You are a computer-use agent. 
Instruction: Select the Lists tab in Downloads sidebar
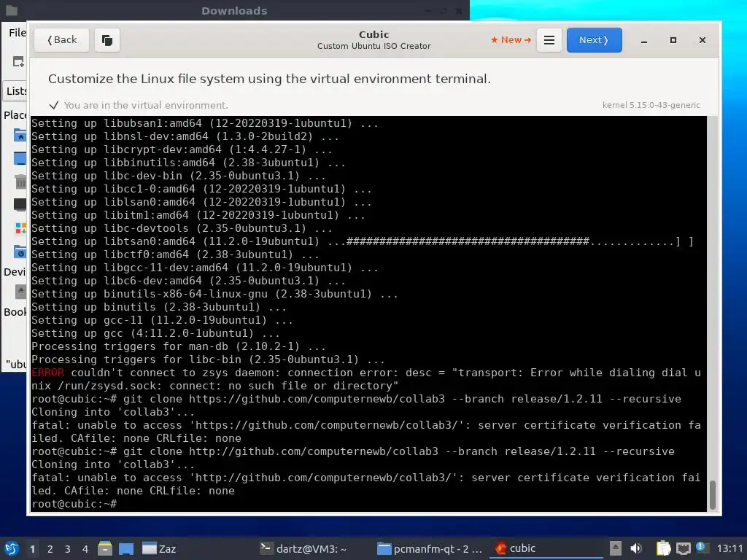[x=15, y=91]
